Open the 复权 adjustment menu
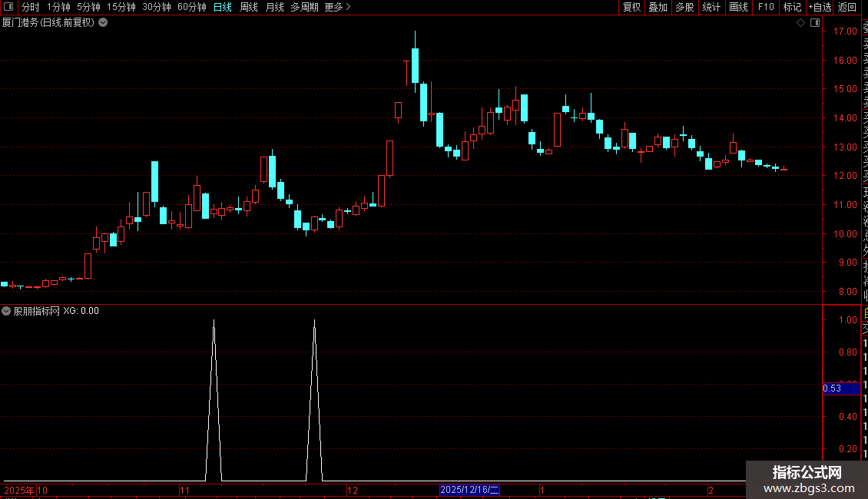868x499 pixels. coord(631,7)
